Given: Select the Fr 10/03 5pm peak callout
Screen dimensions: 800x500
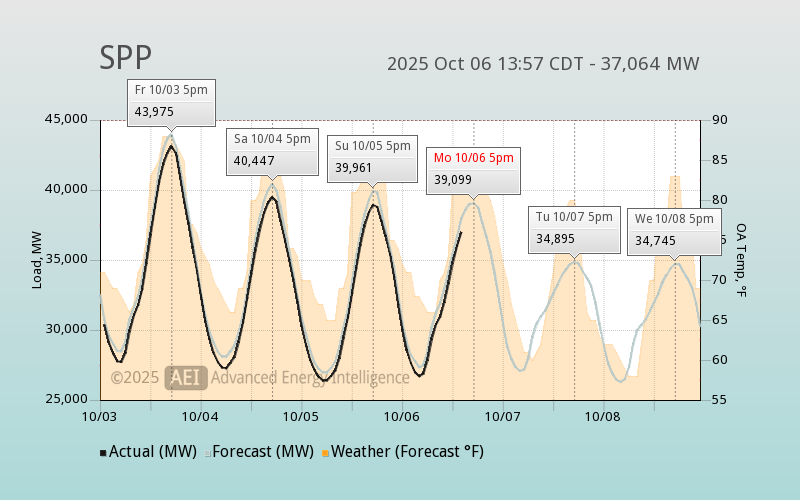Looking at the screenshot, I should tap(171, 101).
